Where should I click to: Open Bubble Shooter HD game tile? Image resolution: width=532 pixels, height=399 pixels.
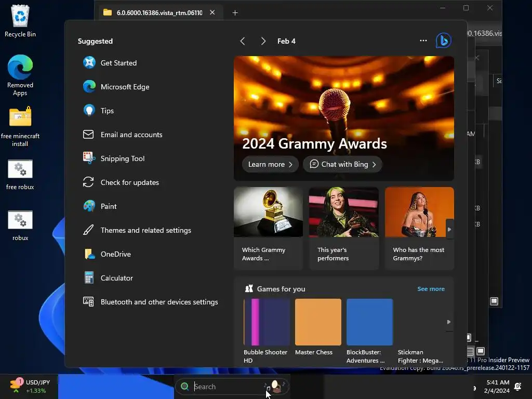point(267,330)
